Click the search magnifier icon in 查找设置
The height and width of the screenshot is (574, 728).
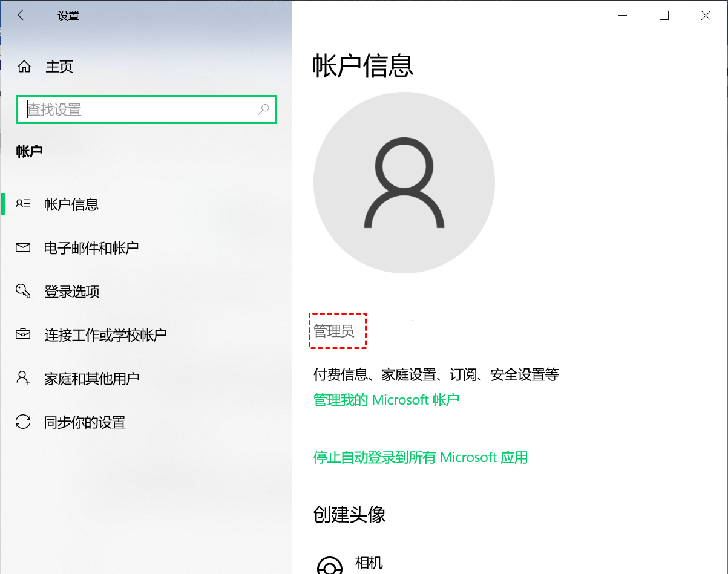tap(263, 109)
